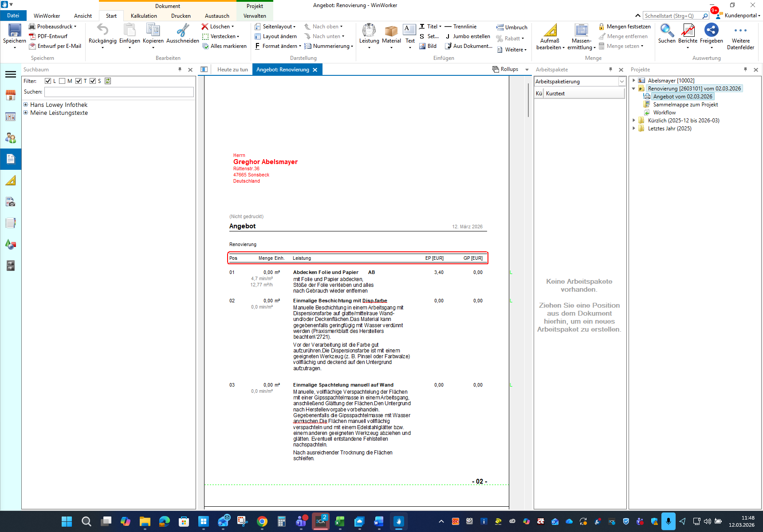This screenshot has width=763, height=532.
Task: Toggle the L filter checkbox
Action: [48, 81]
